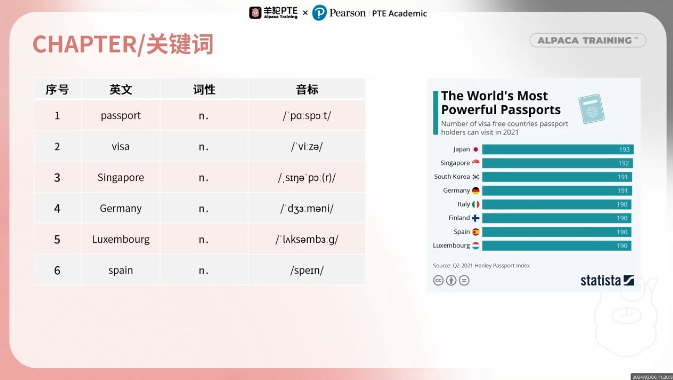Click South Korea bar showing 191
Image resolution: width=673 pixels, height=380 pixels.
pos(557,177)
